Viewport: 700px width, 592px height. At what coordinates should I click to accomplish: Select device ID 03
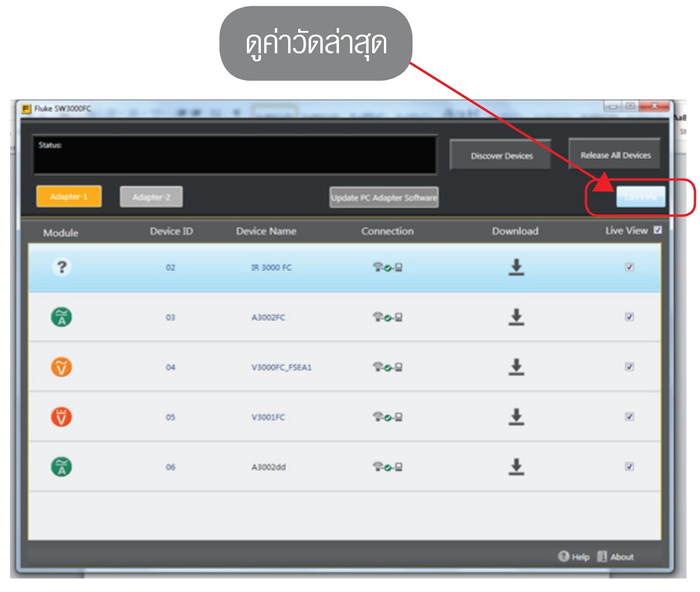[x=170, y=318]
